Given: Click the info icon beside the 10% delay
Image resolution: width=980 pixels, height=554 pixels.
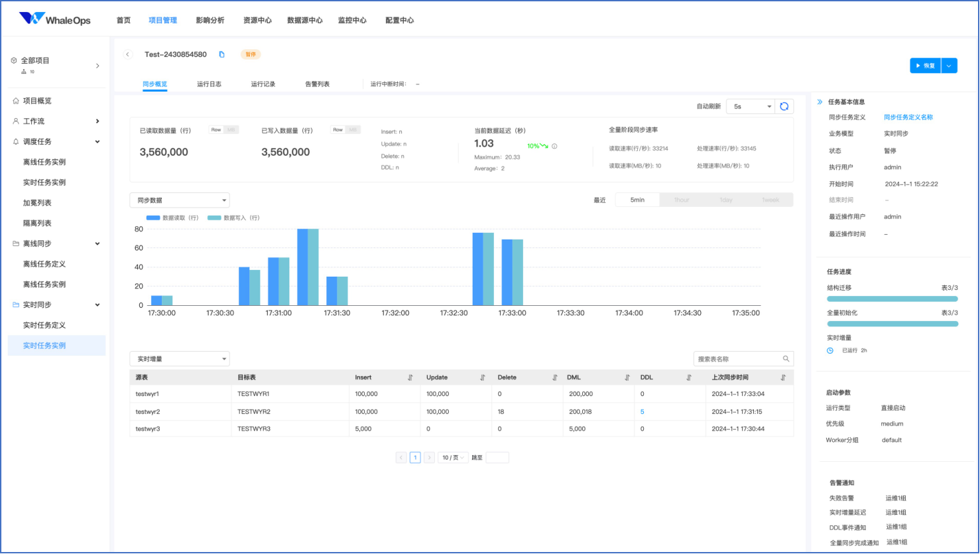Looking at the screenshot, I should point(554,146).
